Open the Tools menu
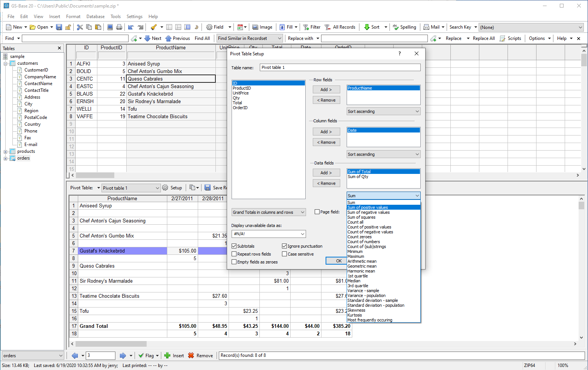Image resolution: width=588 pixels, height=370 pixels. [x=116, y=17]
